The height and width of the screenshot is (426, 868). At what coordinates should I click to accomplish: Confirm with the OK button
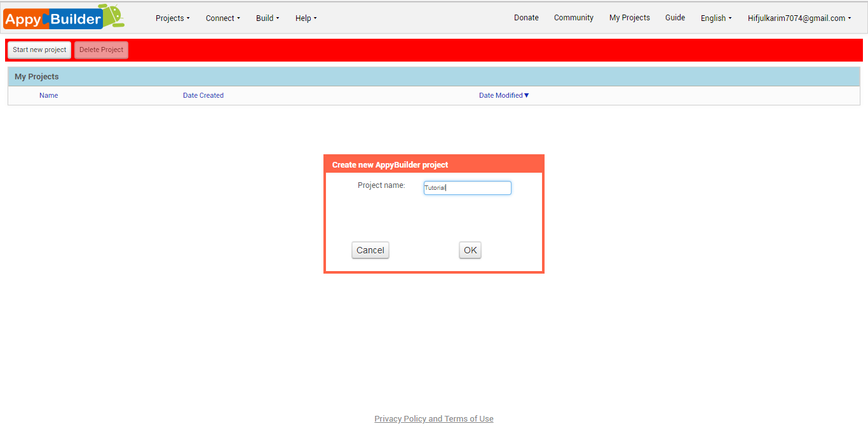click(470, 250)
